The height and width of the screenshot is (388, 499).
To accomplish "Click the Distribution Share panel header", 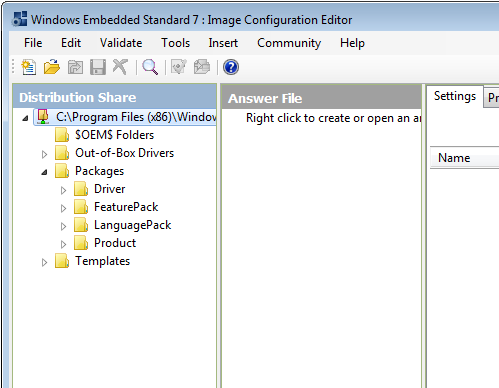I will (x=114, y=97).
